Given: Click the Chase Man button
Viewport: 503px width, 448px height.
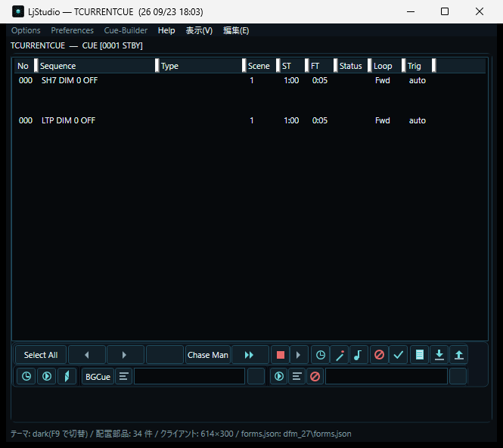Looking at the screenshot, I should (208, 355).
